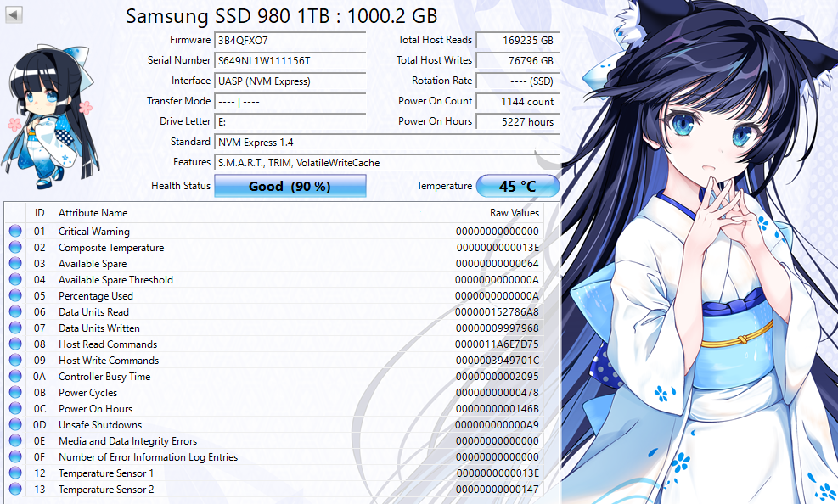
Task: Click the status orb for Data Units Written
Action: tap(15, 328)
